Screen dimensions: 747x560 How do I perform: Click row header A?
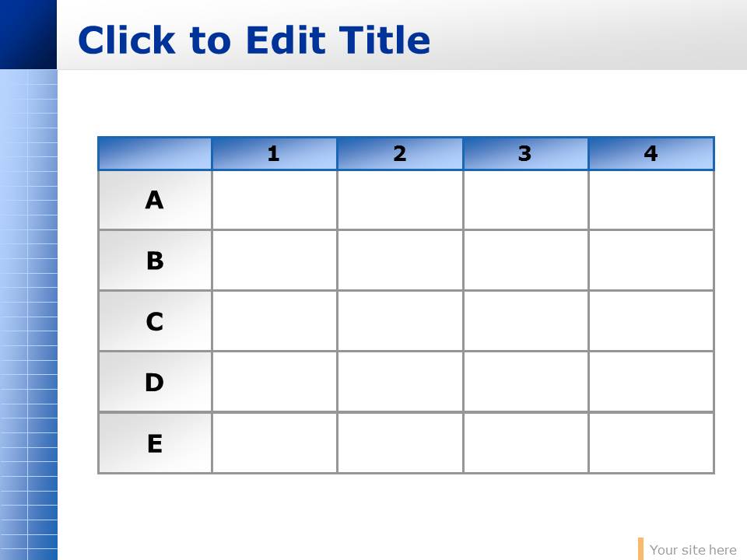(x=155, y=200)
